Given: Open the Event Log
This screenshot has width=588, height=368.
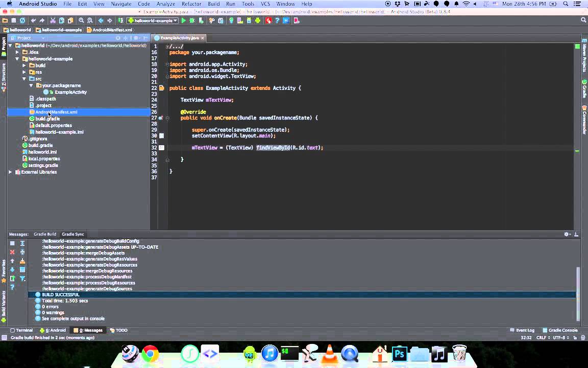Looking at the screenshot, I should 522,330.
